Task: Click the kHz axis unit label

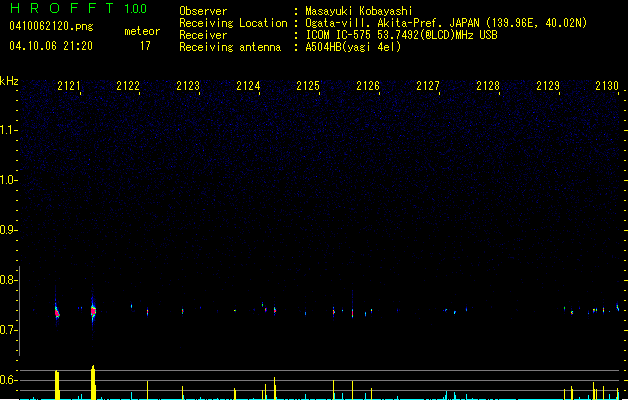Action: pyautogui.click(x=9, y=81)
